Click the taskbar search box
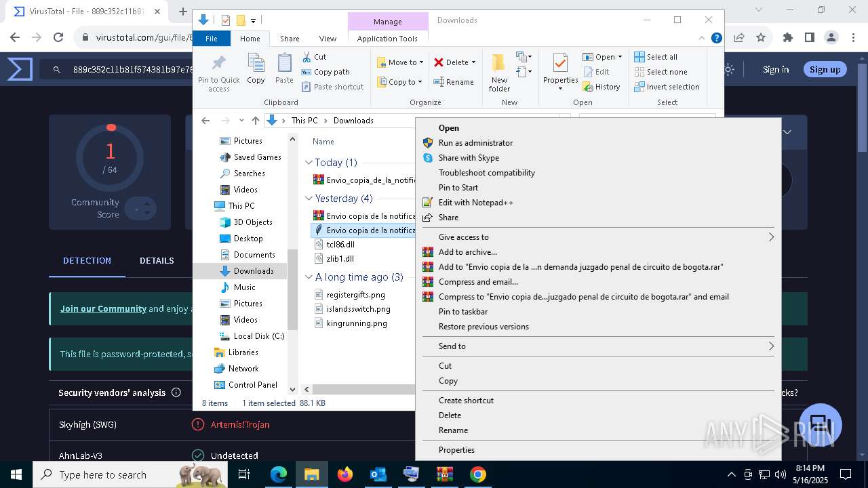This screenshot has width=868, height=488. tap(130, 474)
